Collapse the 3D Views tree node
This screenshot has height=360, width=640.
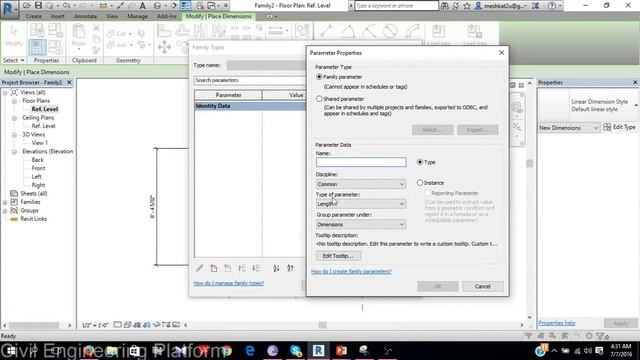[x=14, y=135]
